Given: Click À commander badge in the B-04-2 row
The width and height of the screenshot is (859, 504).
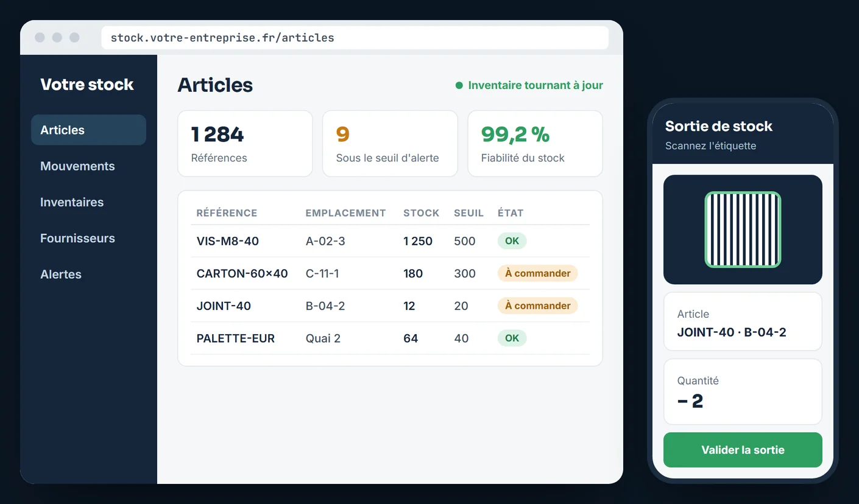Looking at the screenshot, I should tap(537, 306).
